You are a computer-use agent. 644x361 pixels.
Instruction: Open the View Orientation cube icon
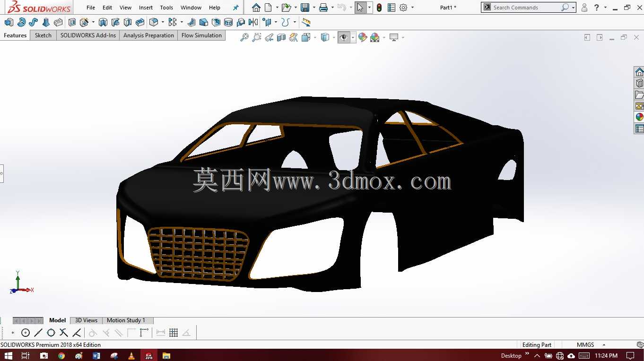pos(305,37)
